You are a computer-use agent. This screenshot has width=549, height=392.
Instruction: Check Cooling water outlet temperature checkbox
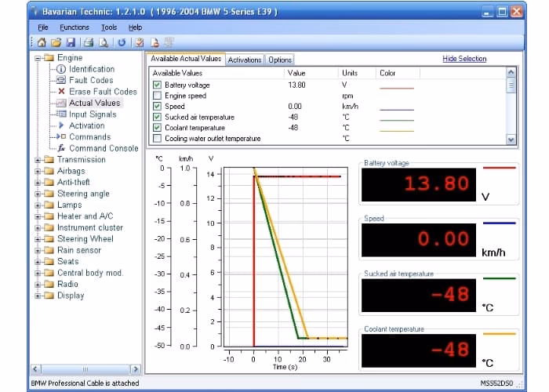click(157, 139)
